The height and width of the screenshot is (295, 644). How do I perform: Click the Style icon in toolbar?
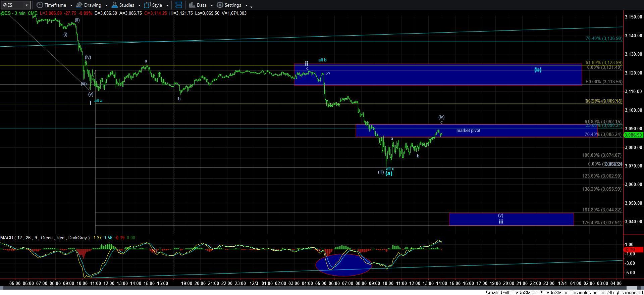(147, 5)
